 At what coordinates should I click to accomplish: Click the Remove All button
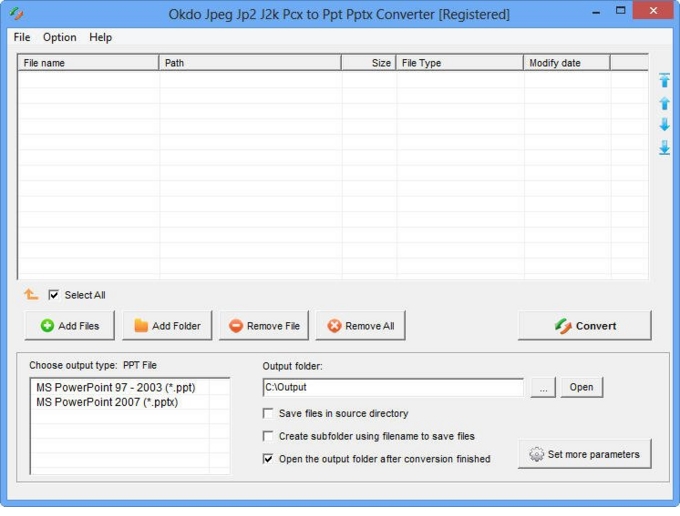tap(361, 326)
